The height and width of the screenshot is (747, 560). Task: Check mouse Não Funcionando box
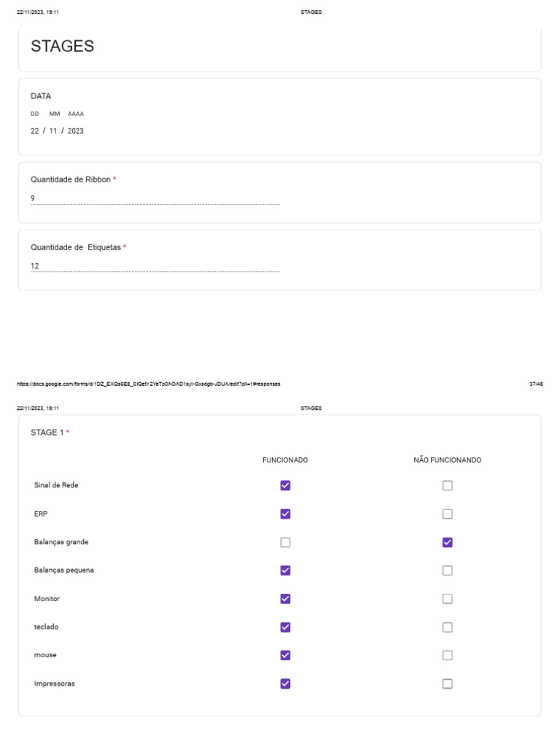point(447,655)
